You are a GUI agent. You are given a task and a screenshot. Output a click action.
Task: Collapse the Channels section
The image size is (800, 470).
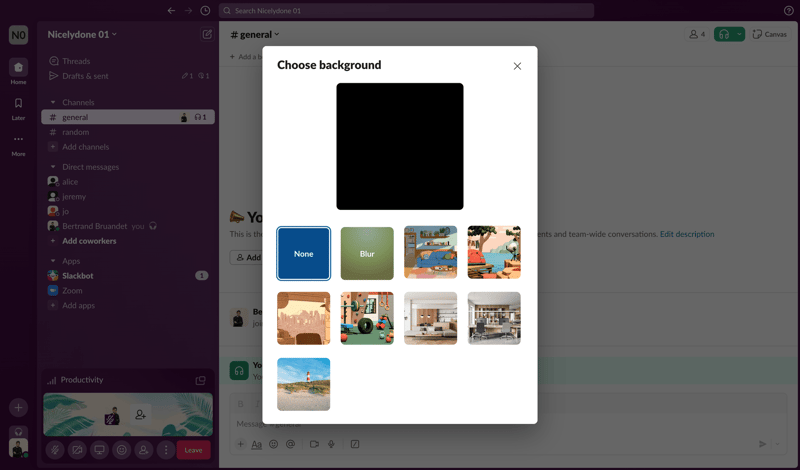pyautogui.click(x=53, y=103)
